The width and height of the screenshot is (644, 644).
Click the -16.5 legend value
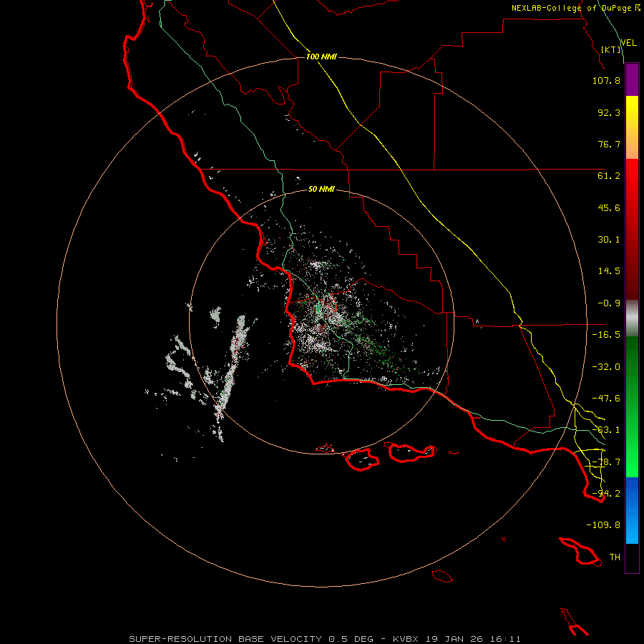click(x=606, y=335)
